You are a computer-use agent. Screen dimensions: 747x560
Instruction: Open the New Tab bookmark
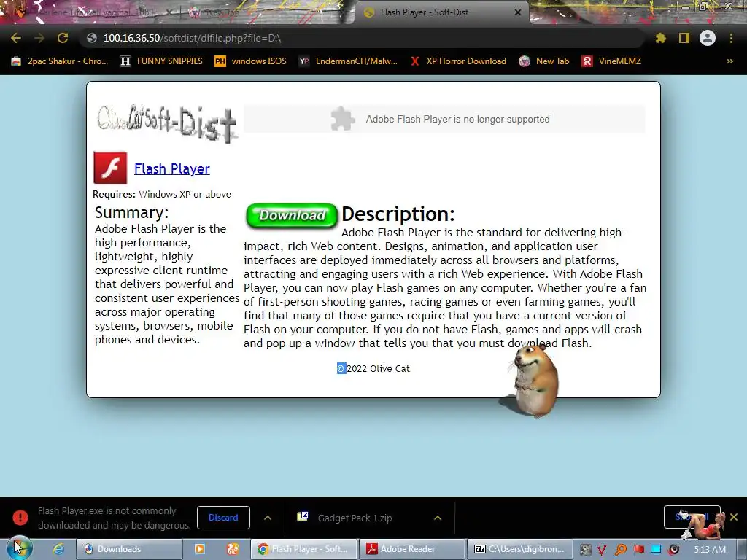coord(544,61)
